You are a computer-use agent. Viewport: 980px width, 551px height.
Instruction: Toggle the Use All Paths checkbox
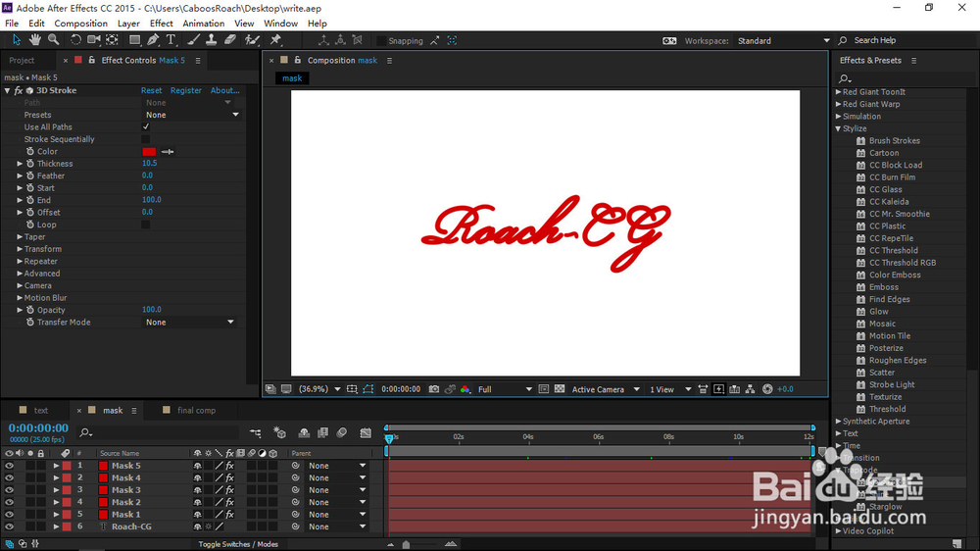point(146,126)
